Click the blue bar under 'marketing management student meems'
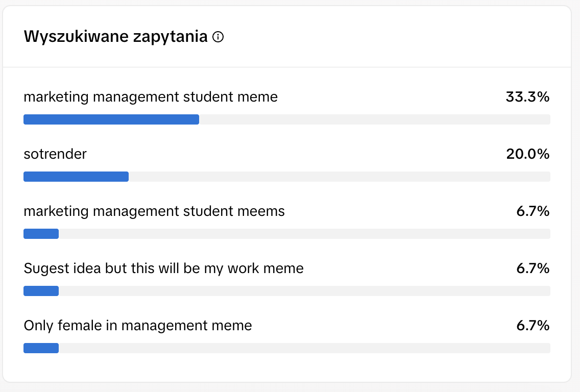580x392 pixels. [x=41, y=234]
